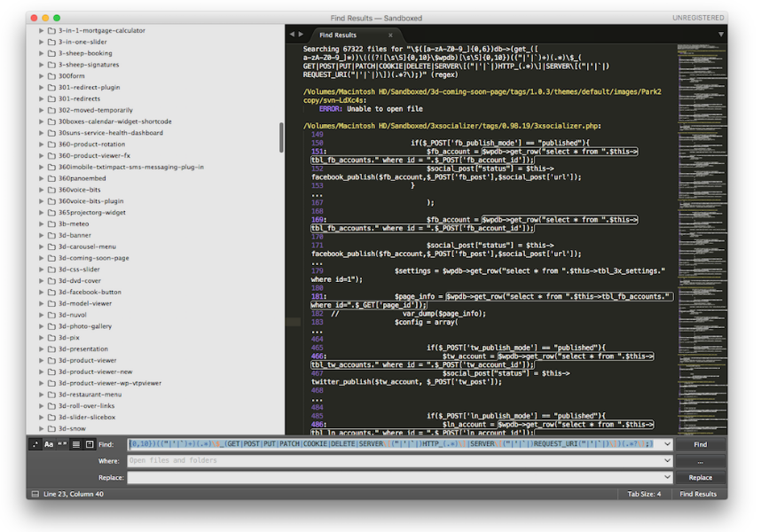Viewport: 769px width, 532px height.
Task: Select the 3-sheep-signatures folder icon
Action: (51, 64)
